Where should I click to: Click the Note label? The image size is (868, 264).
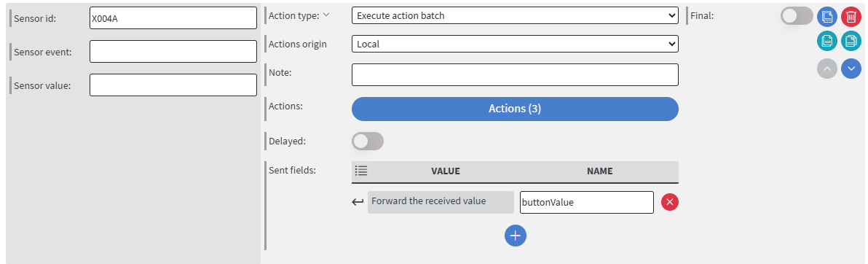[x=280, y=72]
